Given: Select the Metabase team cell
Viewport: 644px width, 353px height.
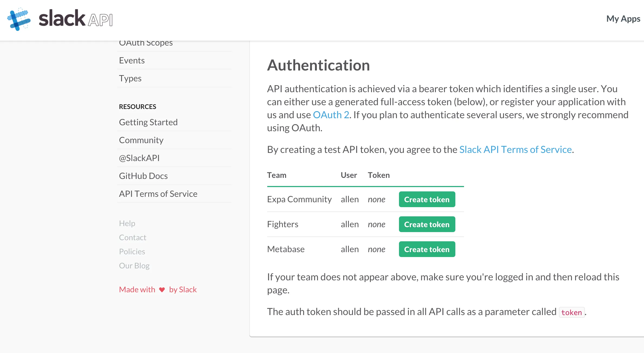Looking at the screenshot, I should click(x=286, y=249).
